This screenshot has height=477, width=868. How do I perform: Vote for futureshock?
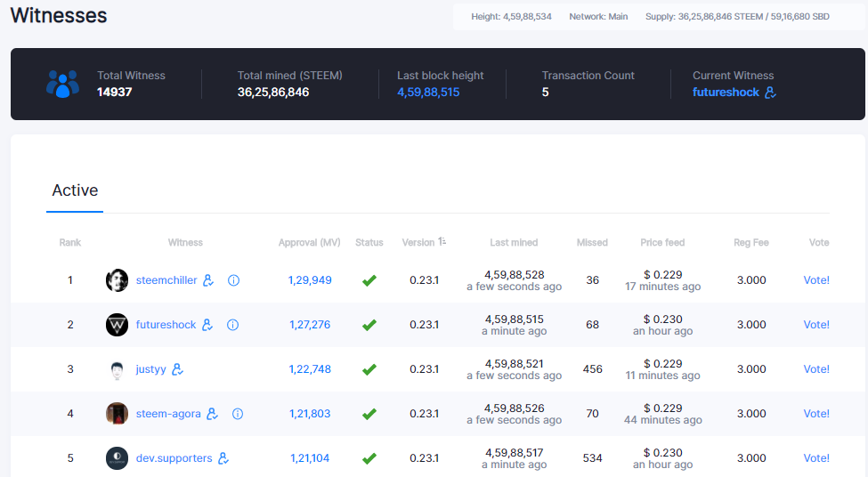816,325
